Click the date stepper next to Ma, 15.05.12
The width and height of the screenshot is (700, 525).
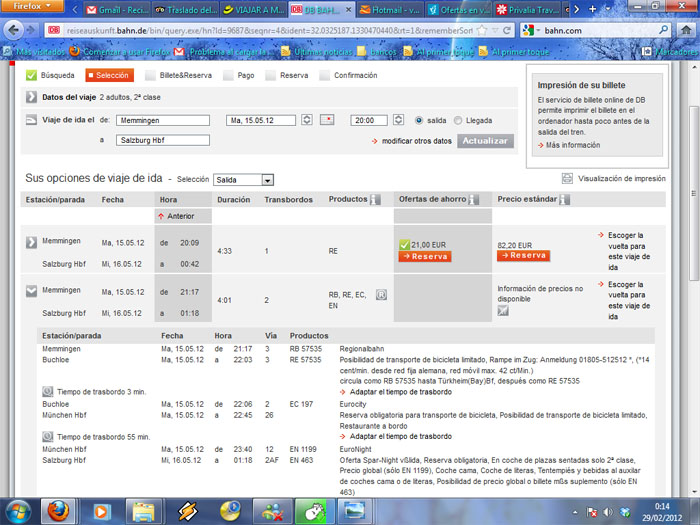(x=307, y=120)
